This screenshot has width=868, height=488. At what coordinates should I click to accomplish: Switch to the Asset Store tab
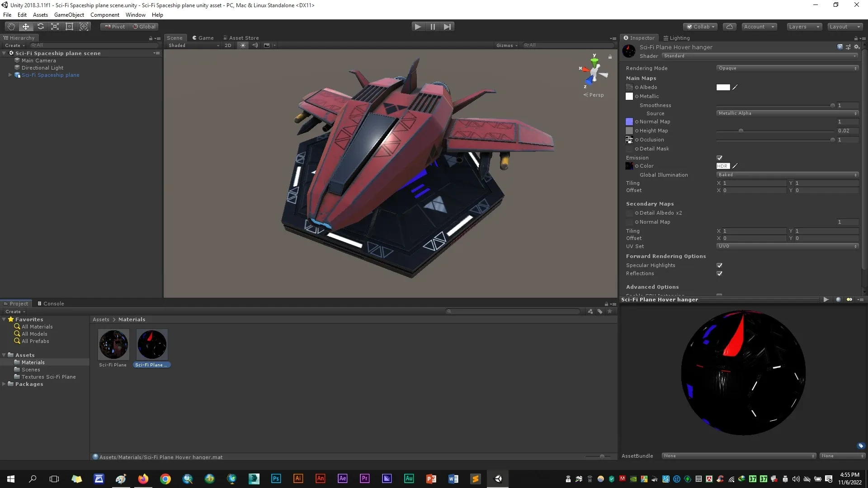coord(241,38)
